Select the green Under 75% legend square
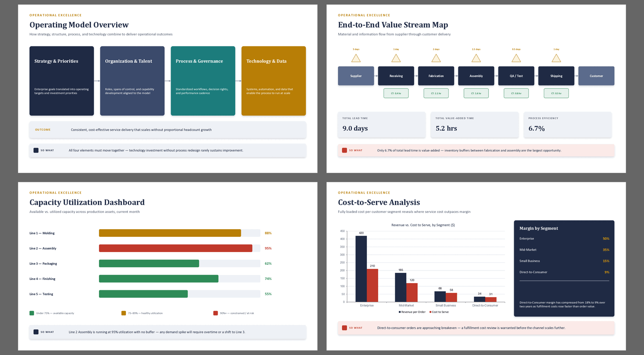The image size is (644, 355). [x=32, y=313]
